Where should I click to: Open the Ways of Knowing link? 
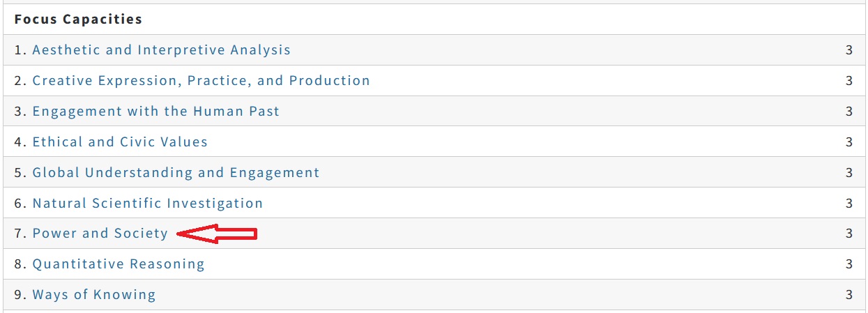pos(94,295)
